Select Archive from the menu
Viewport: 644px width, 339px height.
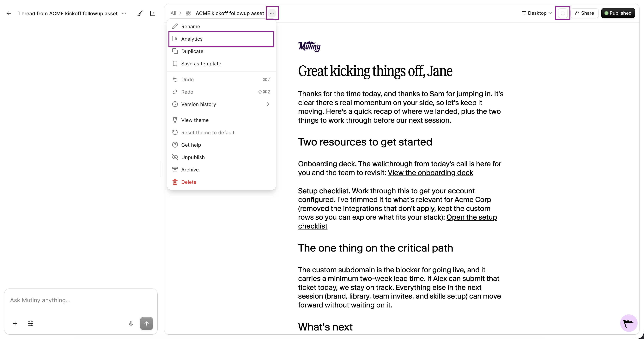[x=222, y=170]
